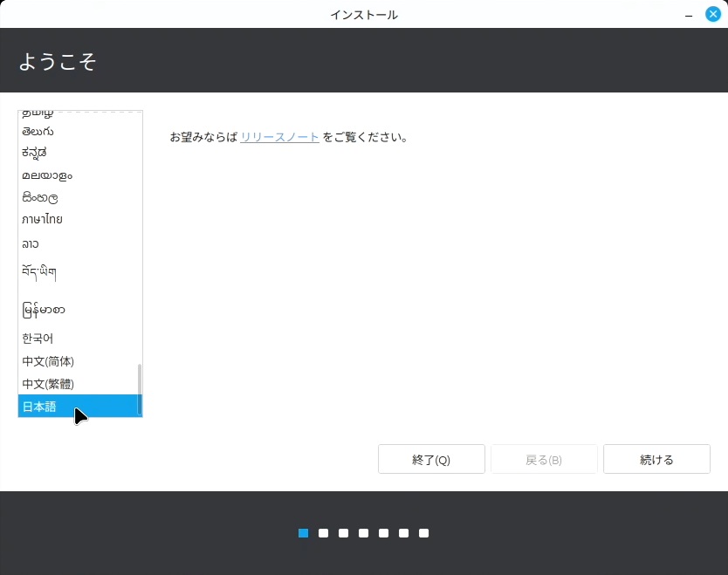
Task: Pick မြန်မာစာ (Burmese) in the language list
Action: point(44,310)
